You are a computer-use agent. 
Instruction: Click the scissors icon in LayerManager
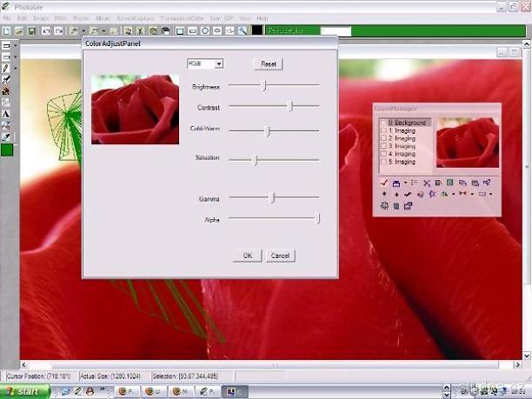[x=427, y=183]
